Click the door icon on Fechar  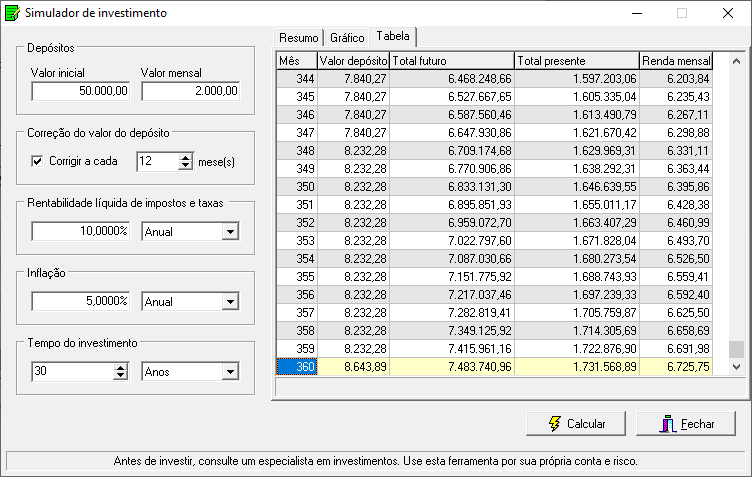(x=668, y=424)
